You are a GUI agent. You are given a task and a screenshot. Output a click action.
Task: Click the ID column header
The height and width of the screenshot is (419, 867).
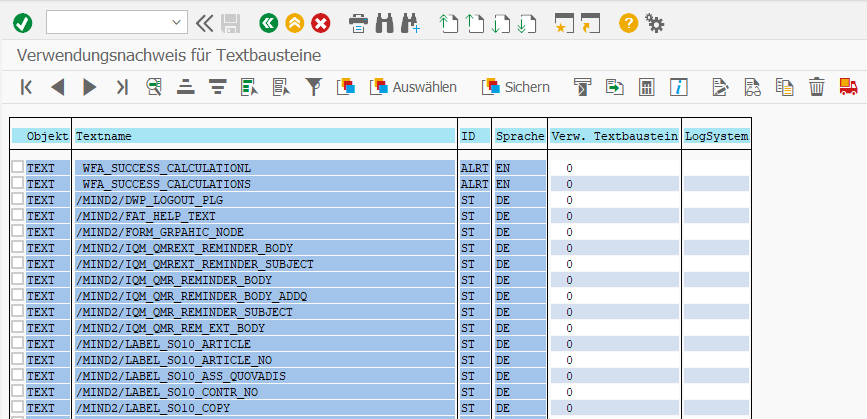pyautogui.click(x=474, y=136)
